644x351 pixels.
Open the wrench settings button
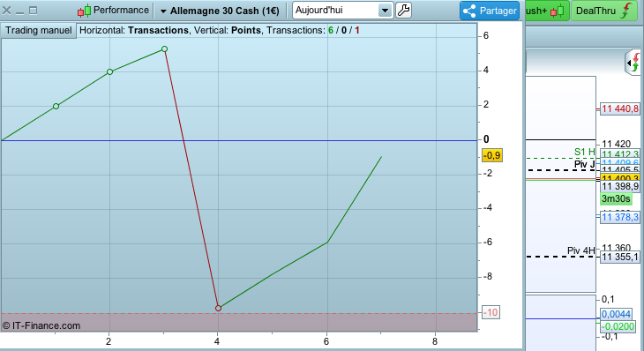[403, 11]
